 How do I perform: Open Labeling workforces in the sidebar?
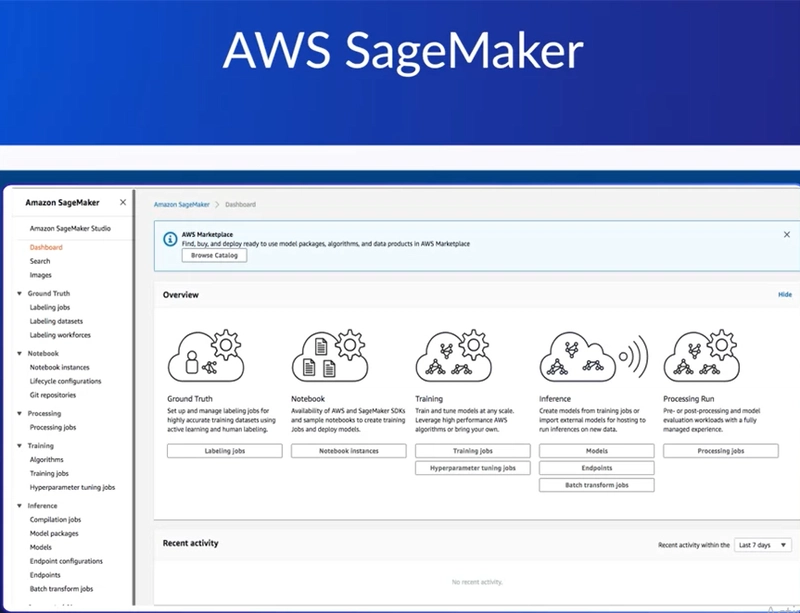[60, 335]
